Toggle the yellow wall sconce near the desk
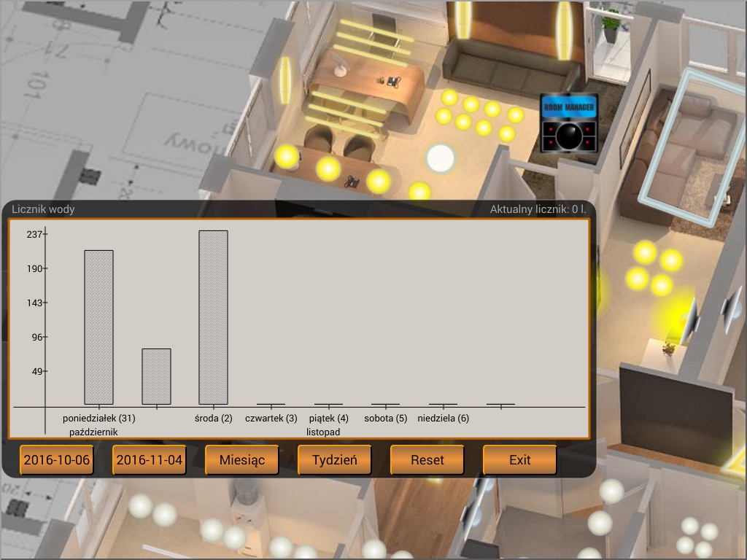 285,80
